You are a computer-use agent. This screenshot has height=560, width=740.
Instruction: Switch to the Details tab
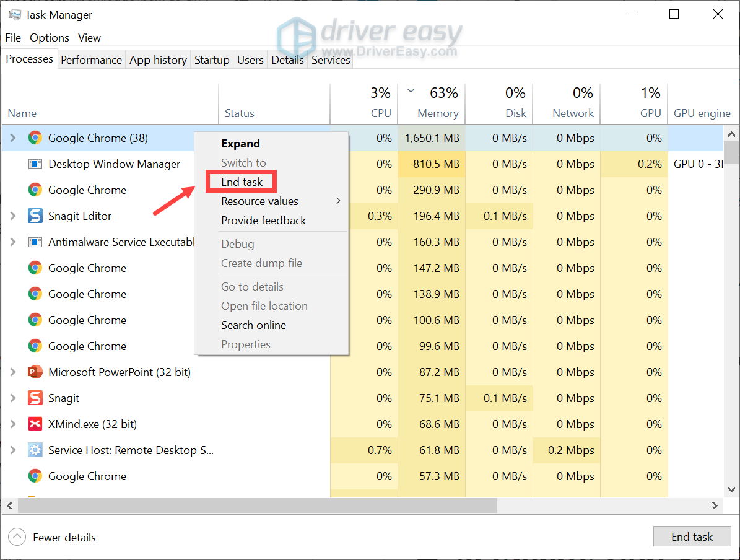pos(287,60)
